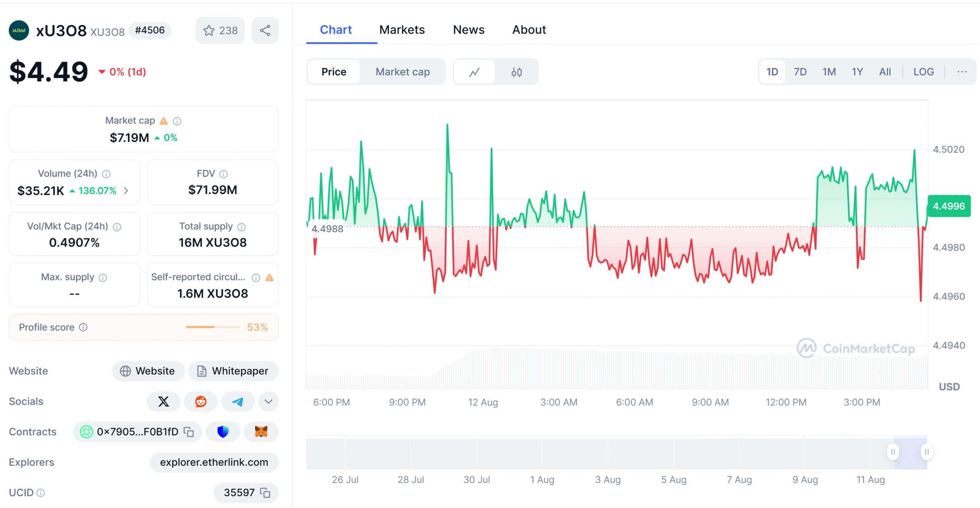Click left handle of date range slider
The height and width of the screenshot is (508, 980).
click(x=893, y=452)
